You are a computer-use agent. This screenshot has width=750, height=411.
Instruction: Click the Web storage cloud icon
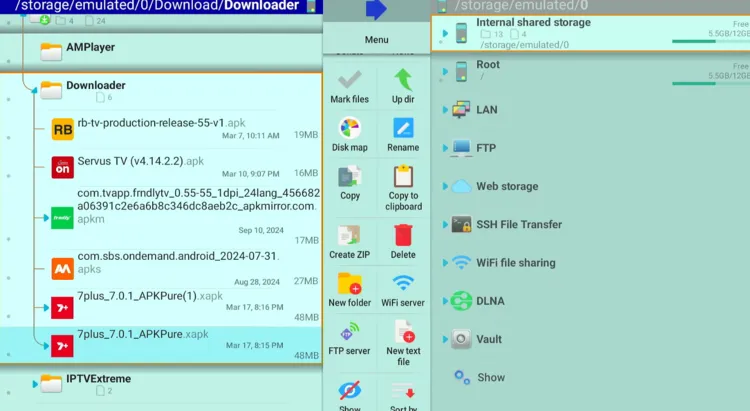point(461,186)
